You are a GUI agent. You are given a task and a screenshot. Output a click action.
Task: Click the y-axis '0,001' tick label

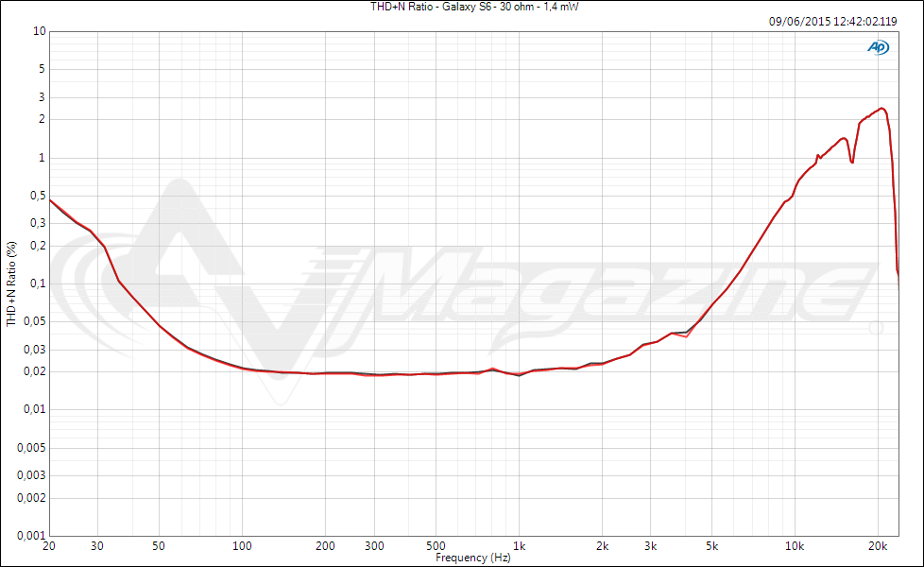click(x=32, y=536)
